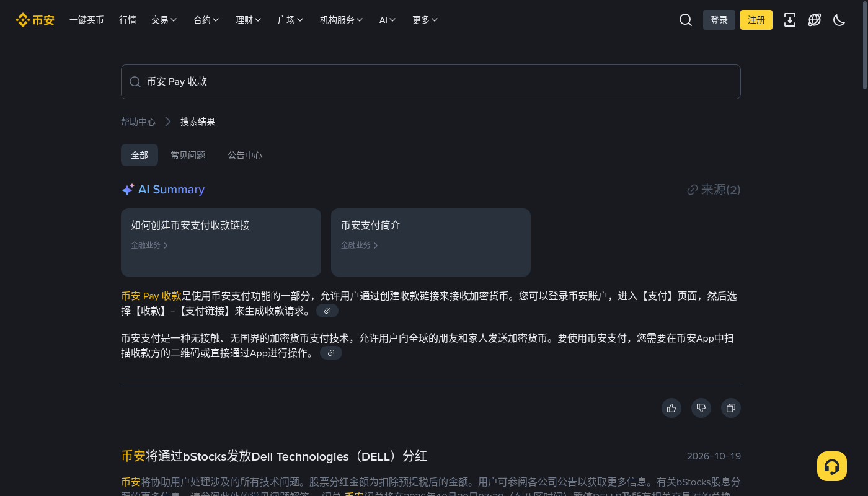Click the AI Summary heading text

click(171, 190)
